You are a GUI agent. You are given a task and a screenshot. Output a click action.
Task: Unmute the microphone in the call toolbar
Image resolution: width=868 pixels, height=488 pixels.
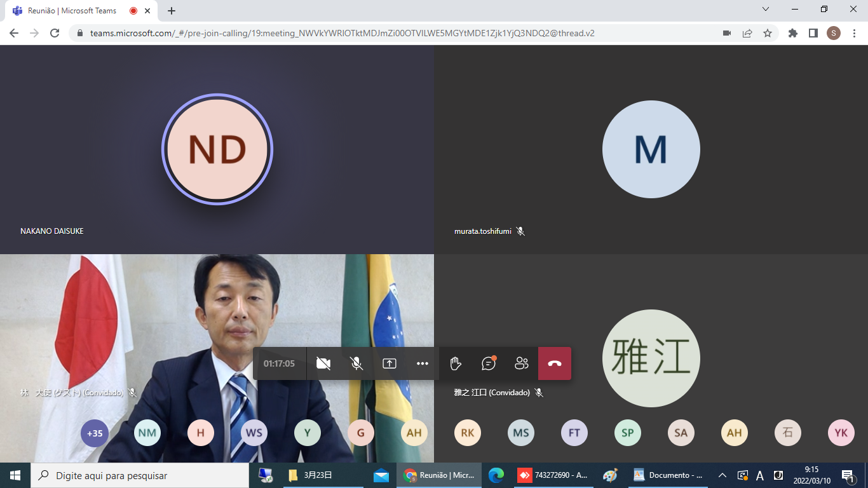[356, 363]
